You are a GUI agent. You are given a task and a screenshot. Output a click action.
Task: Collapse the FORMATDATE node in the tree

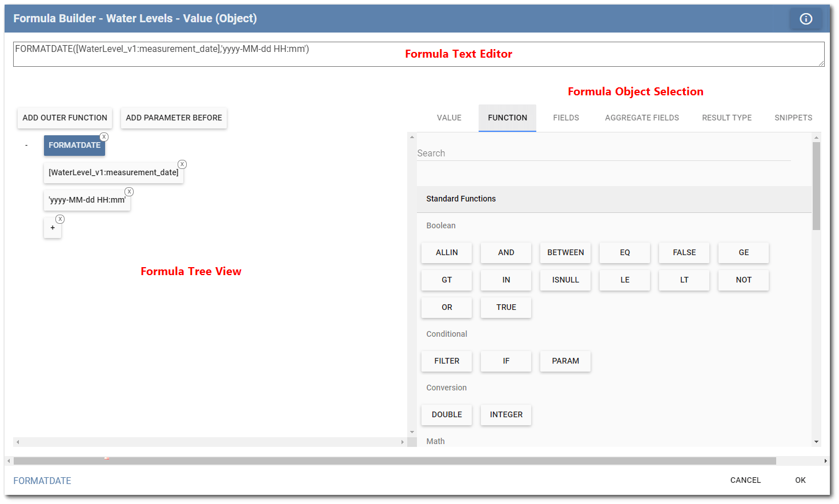pos(26,146)
